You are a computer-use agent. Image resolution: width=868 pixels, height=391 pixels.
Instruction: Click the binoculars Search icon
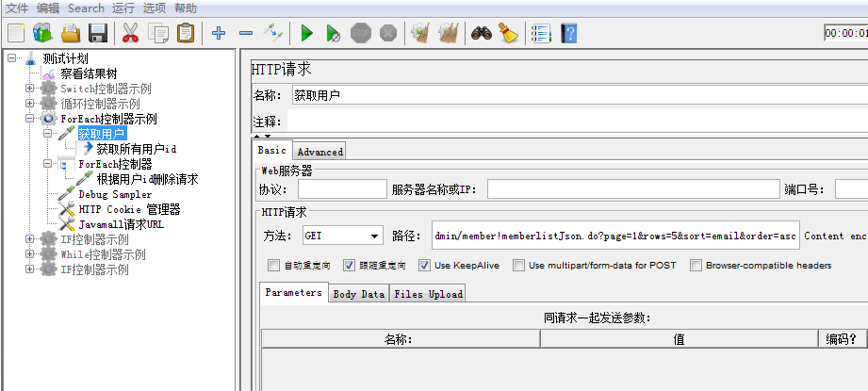point(482,33)
